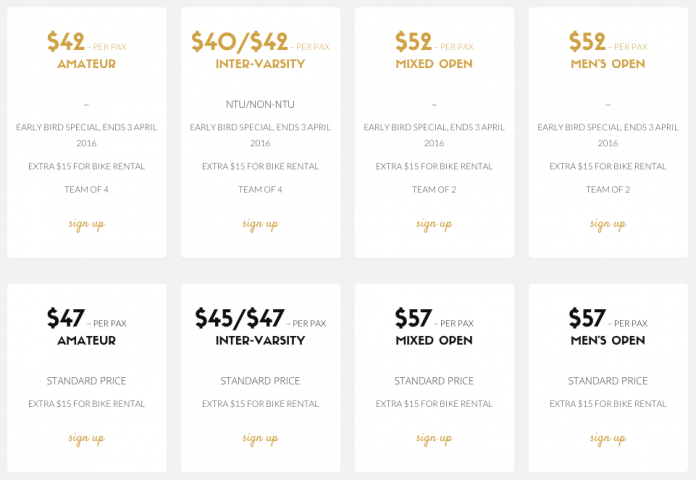Image resolution: width=696 pixels, height=480 pixels.
Task: Click Standard Price text in Amateur card
Action: pyautogui.click(x=87, y=381)
